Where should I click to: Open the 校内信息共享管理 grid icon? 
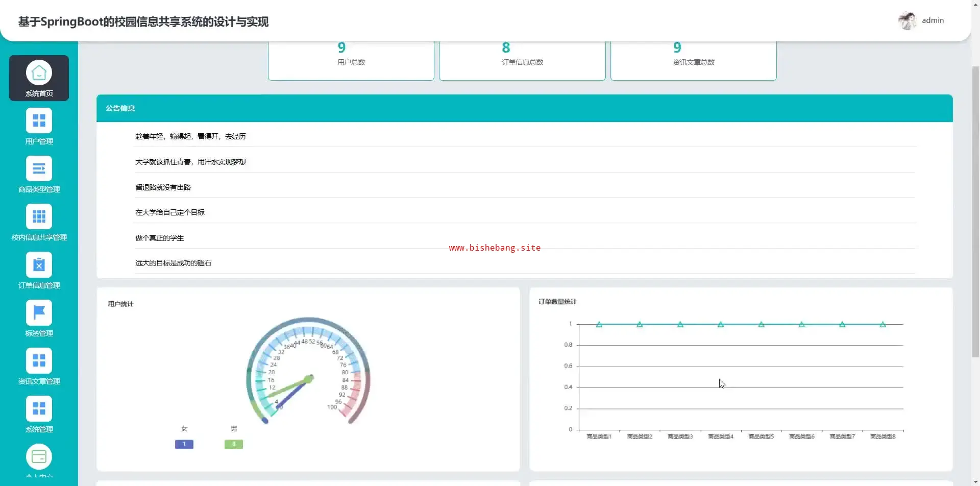(x=39, y=217)
